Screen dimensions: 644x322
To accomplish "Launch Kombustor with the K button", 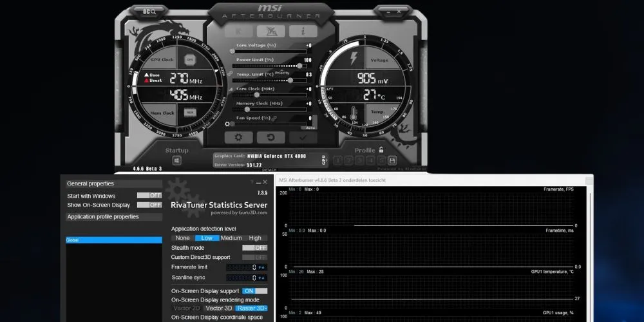I will pos(239,31).
